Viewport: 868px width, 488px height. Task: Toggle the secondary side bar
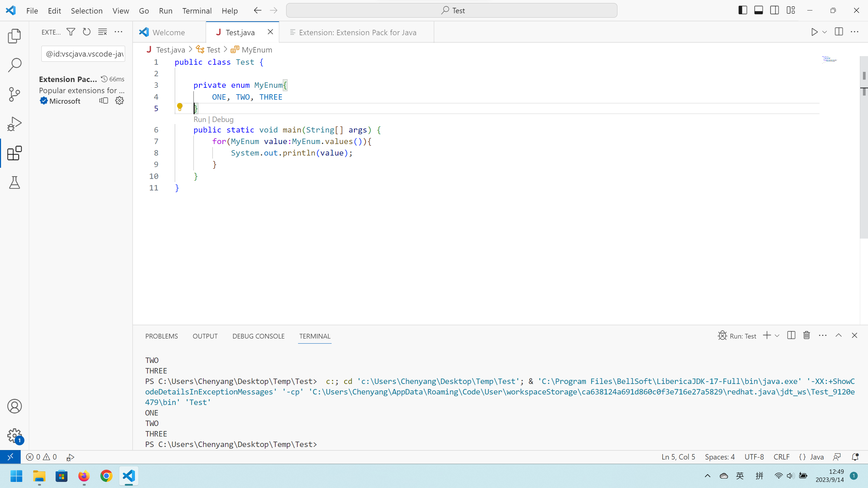pyautogui.click(x=774, y=10)
